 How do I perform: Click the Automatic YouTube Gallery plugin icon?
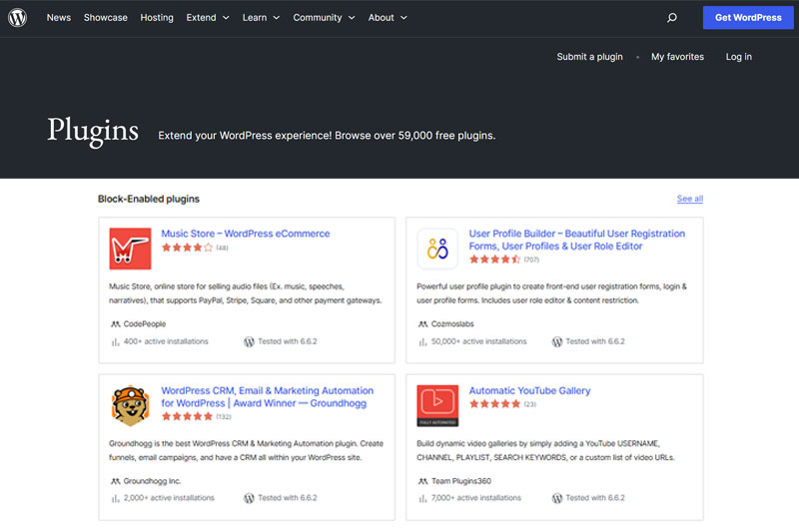[437, 406]
